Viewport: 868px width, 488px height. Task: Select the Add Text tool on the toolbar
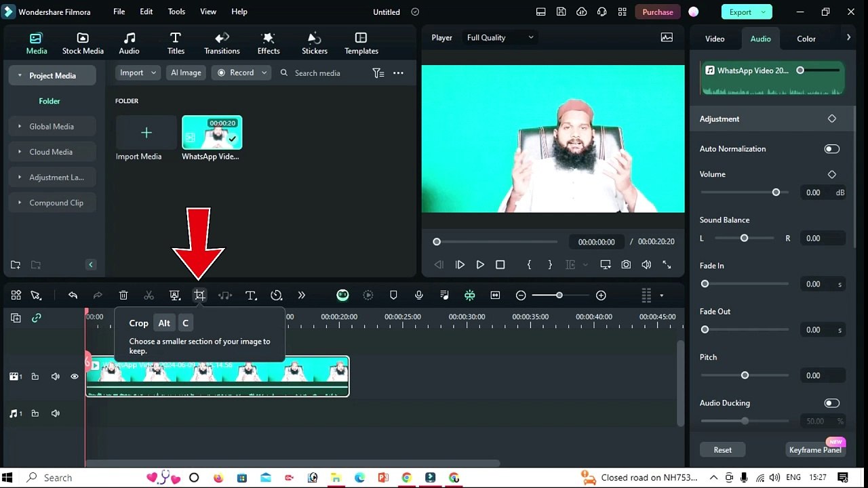coord(250,295)
